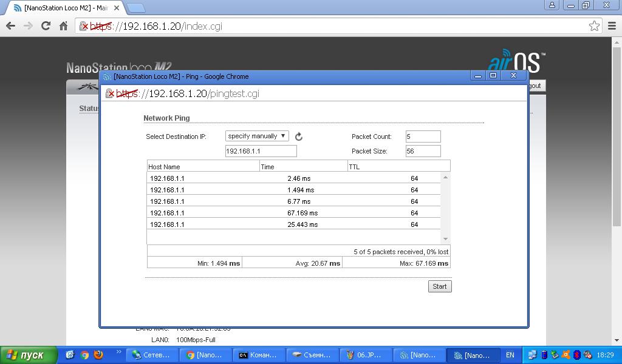Click the Packet Count input field

[x=423, y=136]
